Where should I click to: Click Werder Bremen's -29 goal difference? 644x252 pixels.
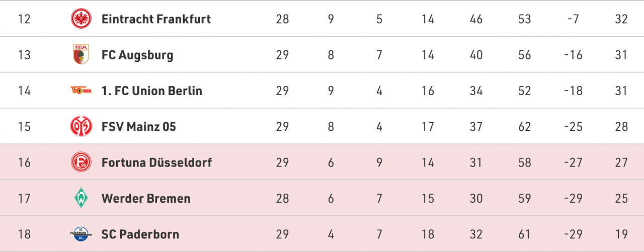click(573, 198)
